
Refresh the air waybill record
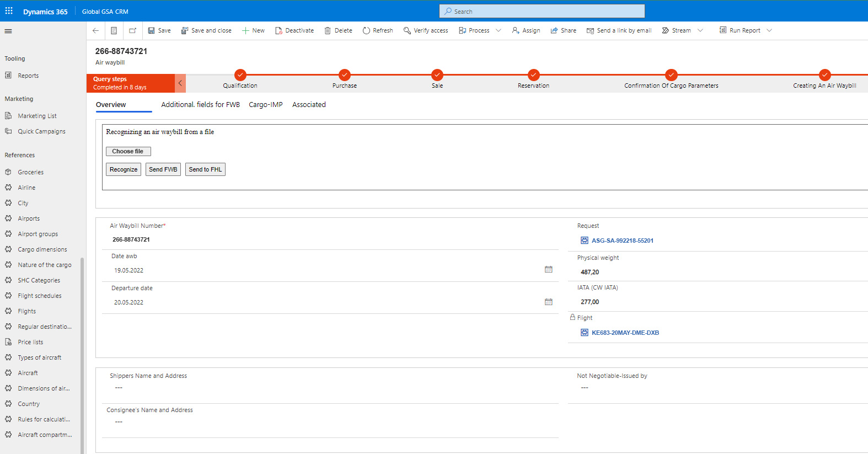pos(378,30)
